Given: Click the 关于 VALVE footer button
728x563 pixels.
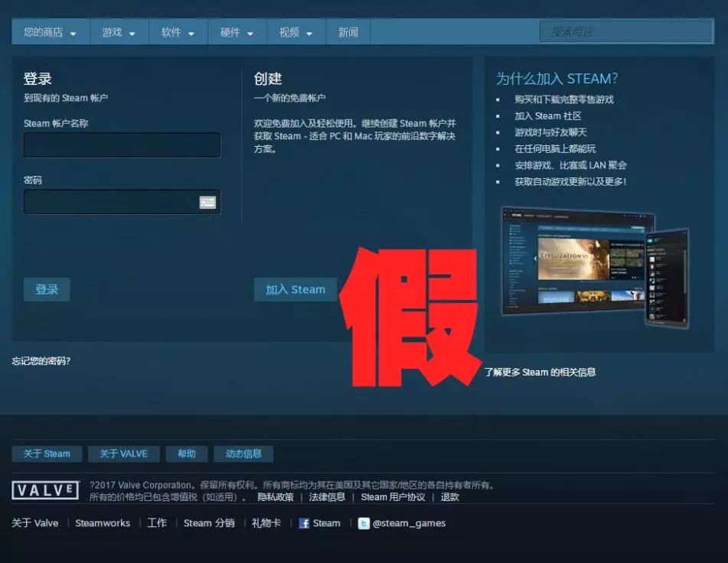Looking at the screenshot, I should coord(123,454).
